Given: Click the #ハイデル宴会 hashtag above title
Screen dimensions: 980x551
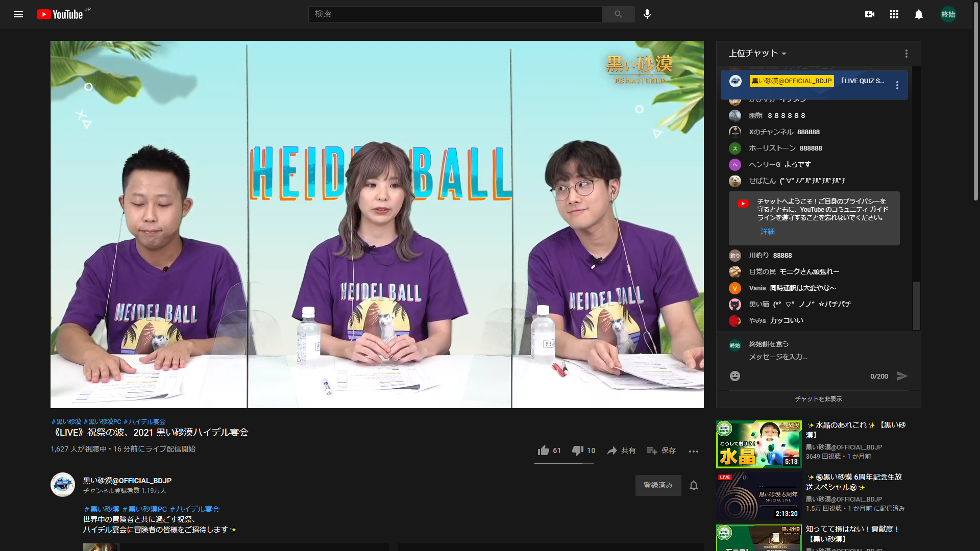Looking at the screenshot, I should coord(144,422).
